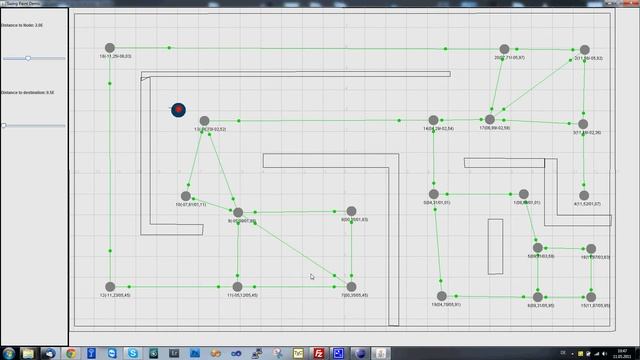Select graph node 1

[x=524, y=194]
